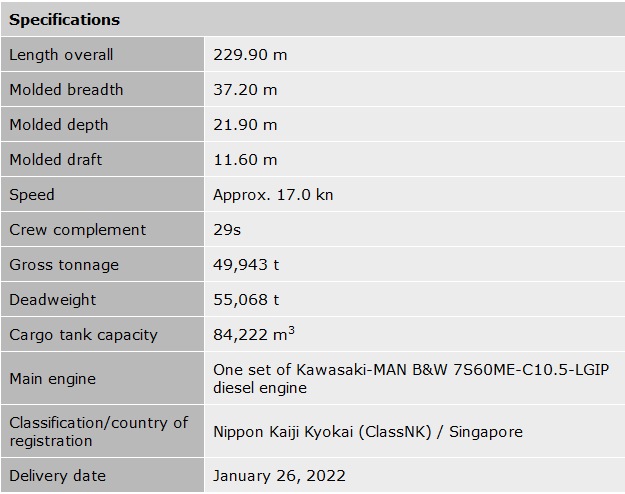The height and width of the screenshot is (494, 625).
Task: Click the Approx. 17.0 kn value
Action: tap(273, 195)
